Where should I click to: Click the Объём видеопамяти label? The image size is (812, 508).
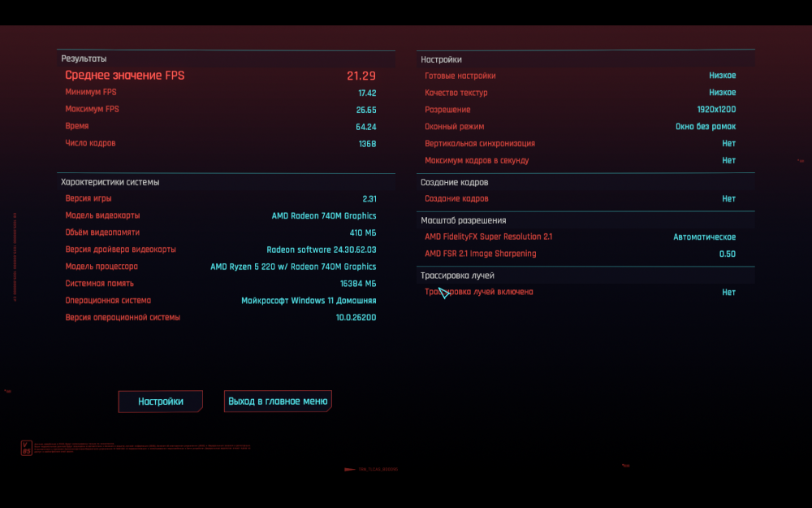point(102,232)
